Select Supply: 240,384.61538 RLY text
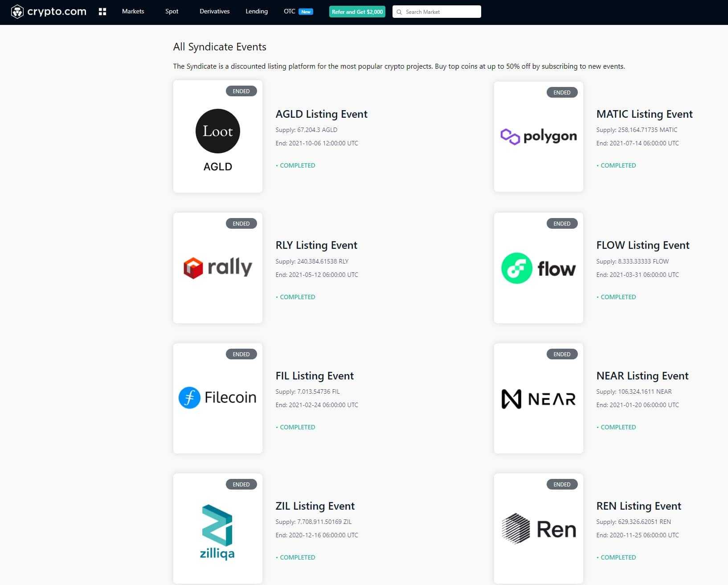Viewport: 728px width, 585px height. (312, 261)
